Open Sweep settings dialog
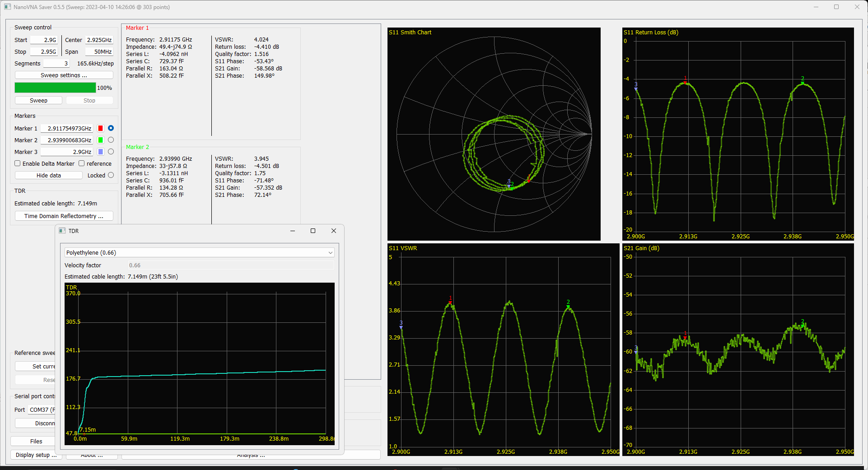Image resolution: width=868 pixels, height=470 pixels. tap(64, 75)
